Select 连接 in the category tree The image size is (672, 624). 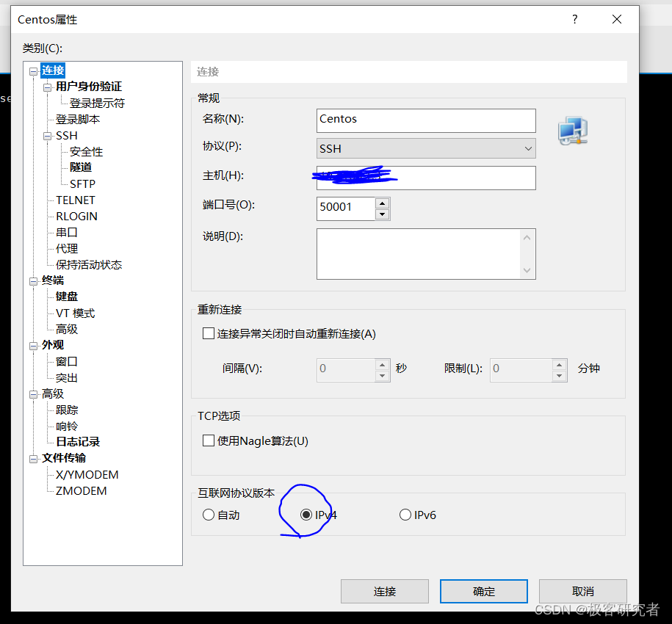pos(53,70)
